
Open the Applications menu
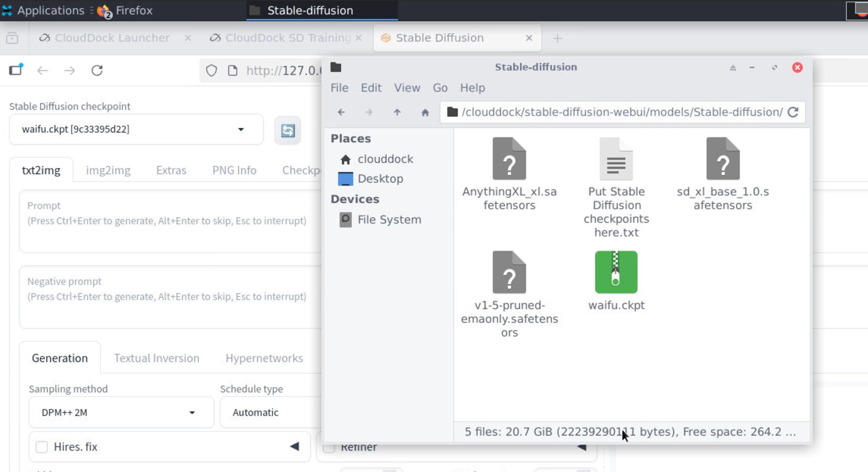coord(44,10)
